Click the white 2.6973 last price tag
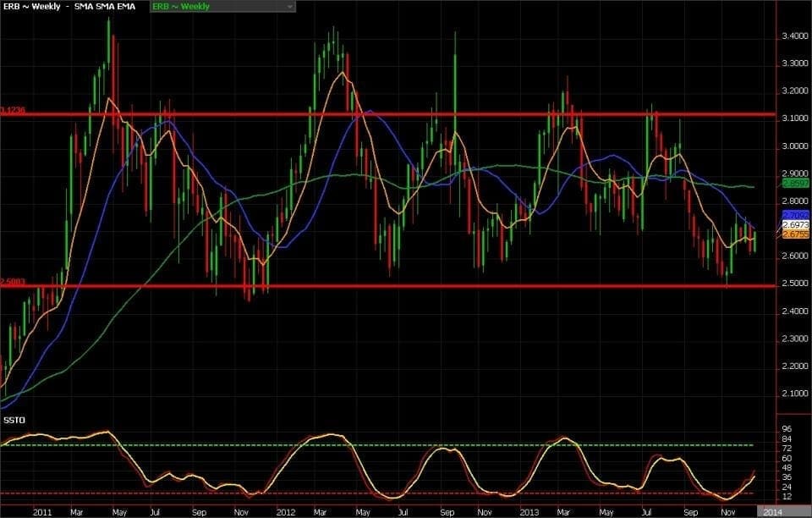This screenshot has width=812, height=518. [x=796, y=225]
